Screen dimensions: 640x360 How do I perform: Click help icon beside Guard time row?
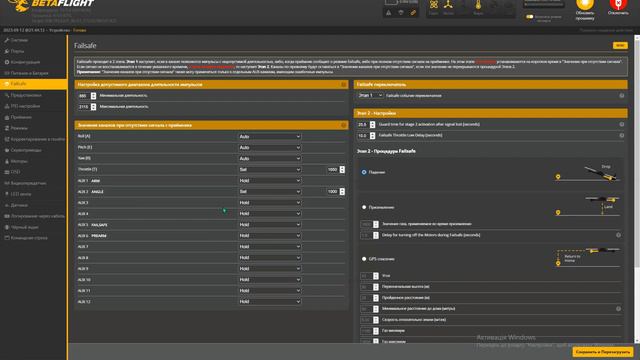coord(622,124)
